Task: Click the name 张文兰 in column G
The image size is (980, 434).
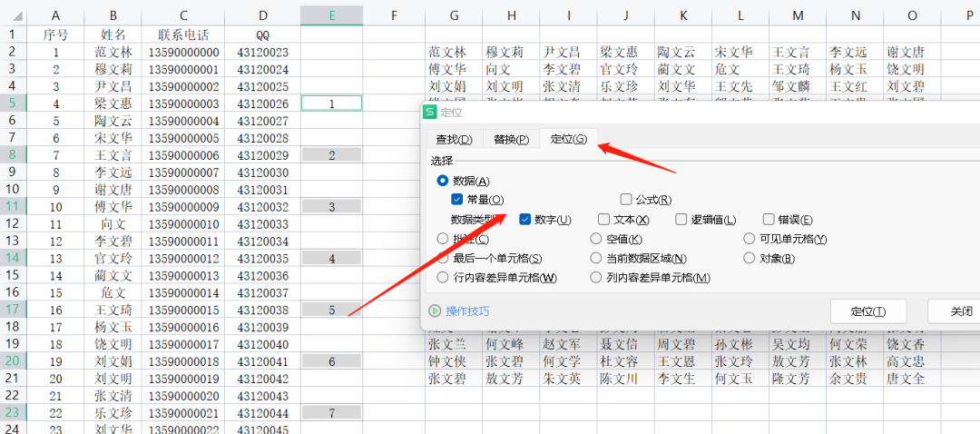Action: (446, 344)
